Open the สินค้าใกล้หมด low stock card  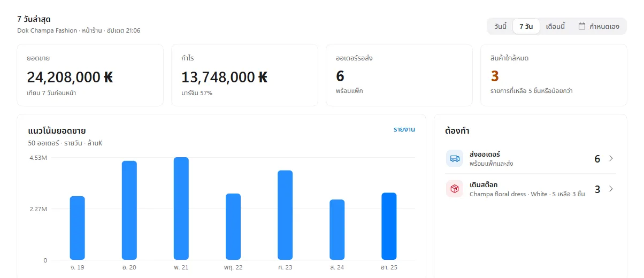(554, 75)
